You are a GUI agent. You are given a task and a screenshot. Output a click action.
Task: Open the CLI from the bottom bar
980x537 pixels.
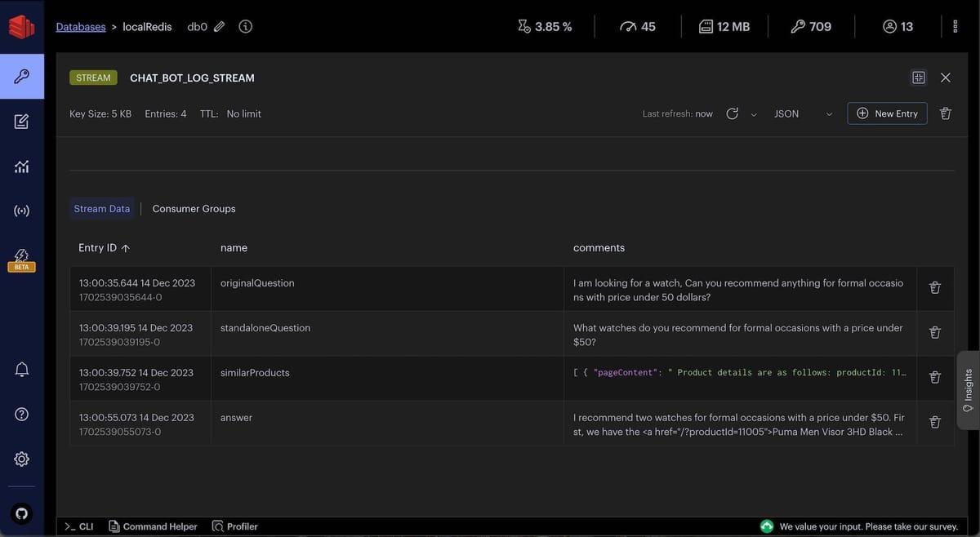click(78, 526)
